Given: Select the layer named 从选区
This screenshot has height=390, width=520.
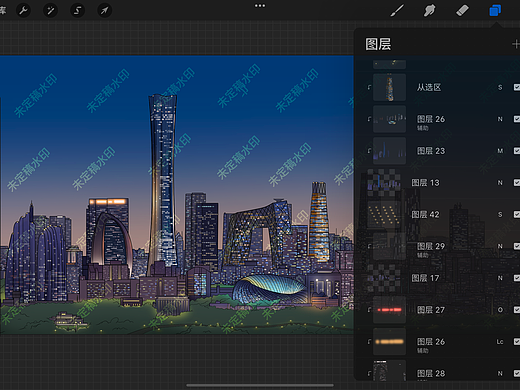Looking at the screenshot, I should point(429,87).
